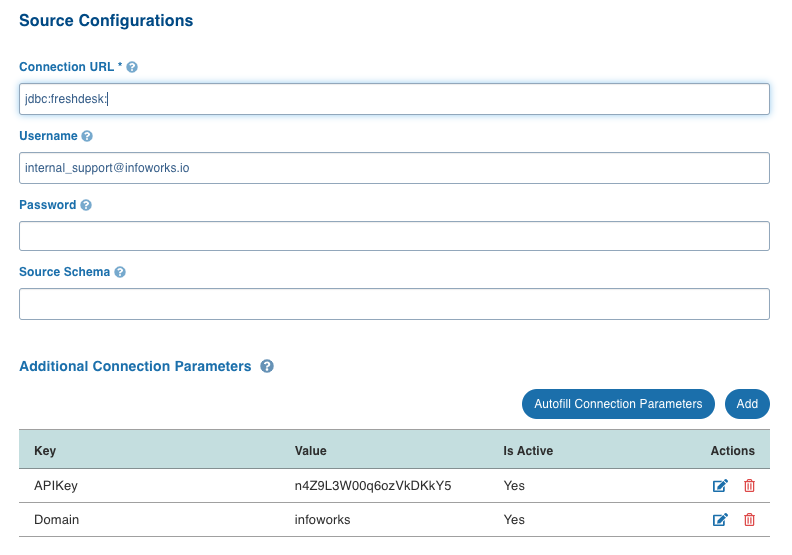Click the Add parameter button
This screenshot has width=792, height=555.
(747, 404)
